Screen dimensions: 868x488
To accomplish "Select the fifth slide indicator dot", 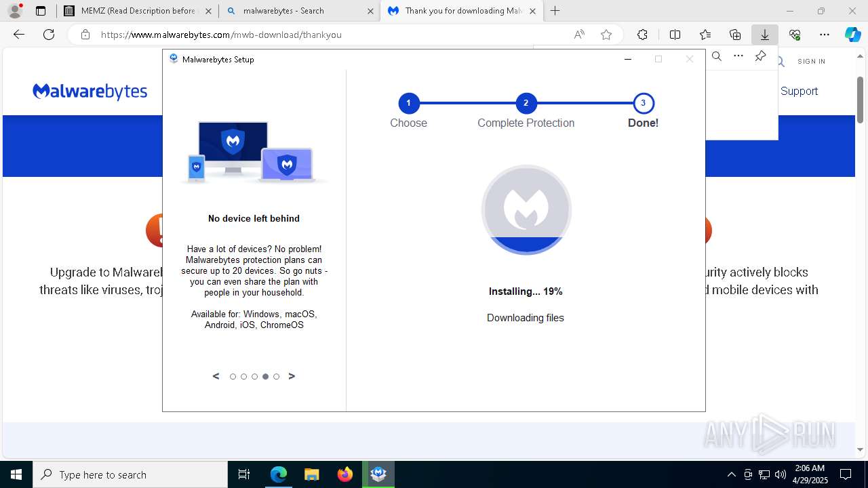I will coord(276,377).
